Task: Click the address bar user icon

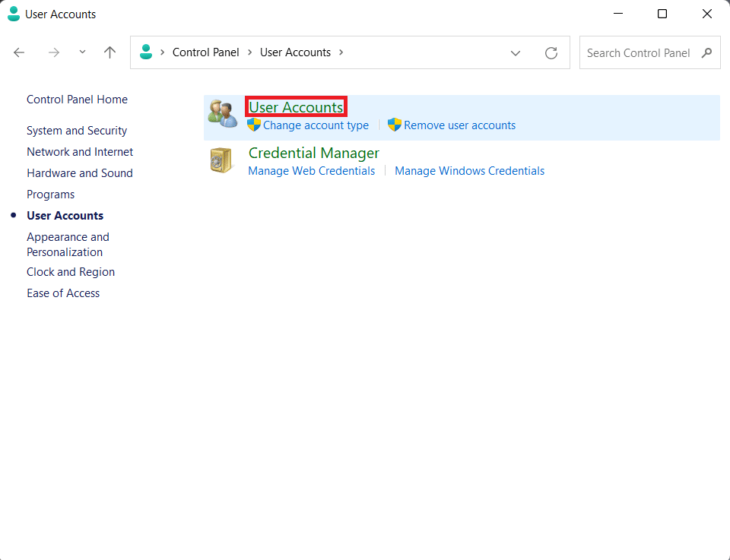Action: [147, 52]
